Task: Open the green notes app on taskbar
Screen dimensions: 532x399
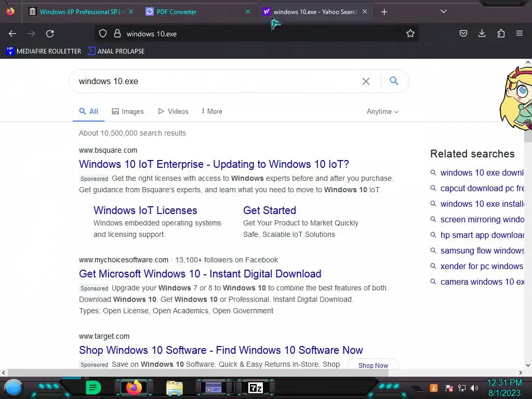Action: (94, 388)
